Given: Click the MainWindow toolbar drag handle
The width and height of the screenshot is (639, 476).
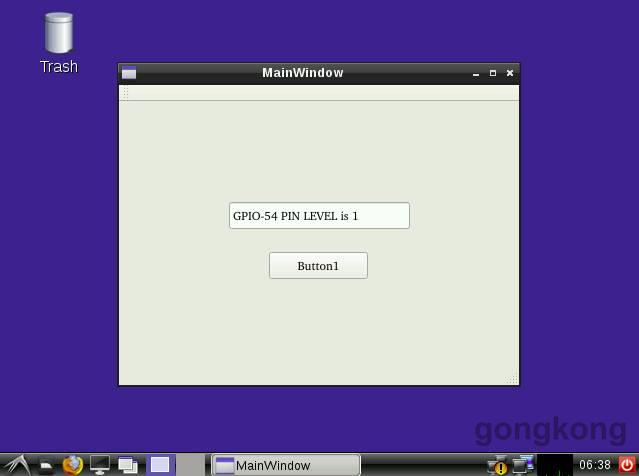Looking at the screenshot, I should point(126,93).
